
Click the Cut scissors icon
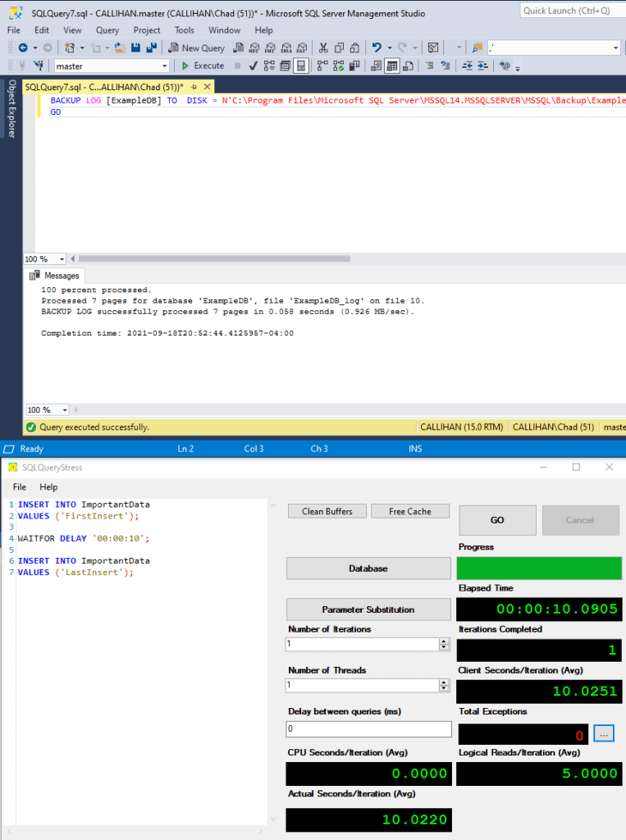(323, 48)
